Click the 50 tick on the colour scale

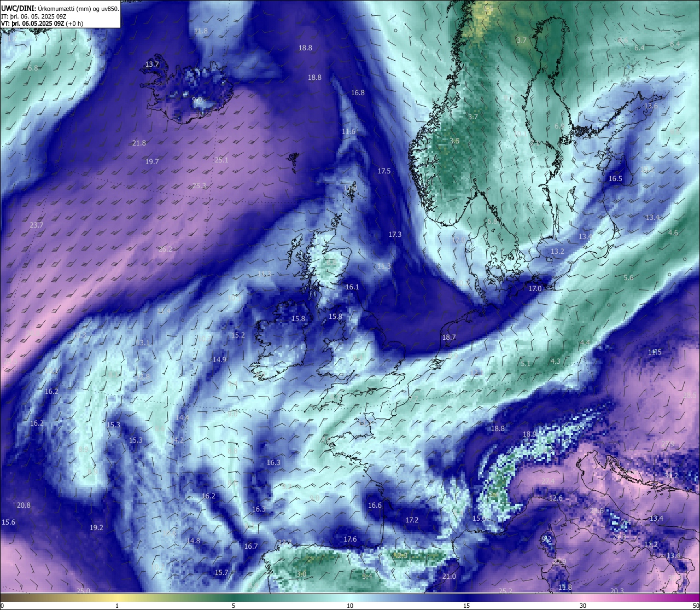(696, 606)
